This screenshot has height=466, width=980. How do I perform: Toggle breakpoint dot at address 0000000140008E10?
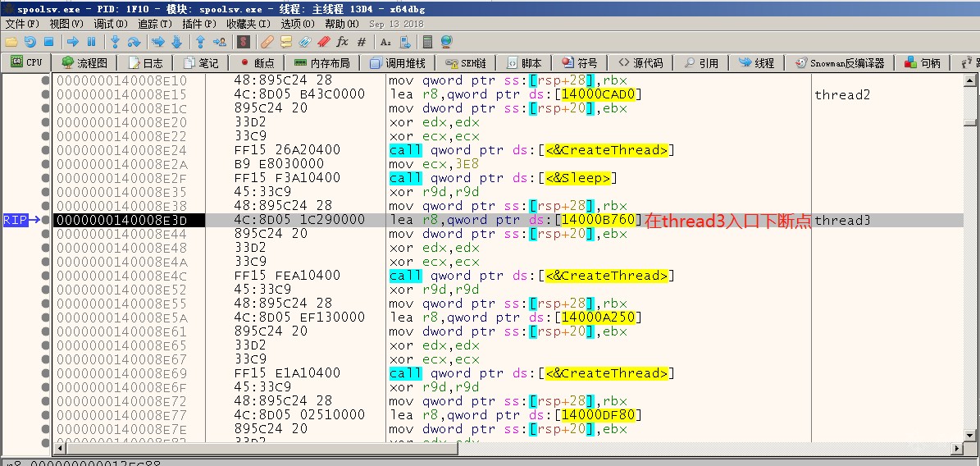46,80
